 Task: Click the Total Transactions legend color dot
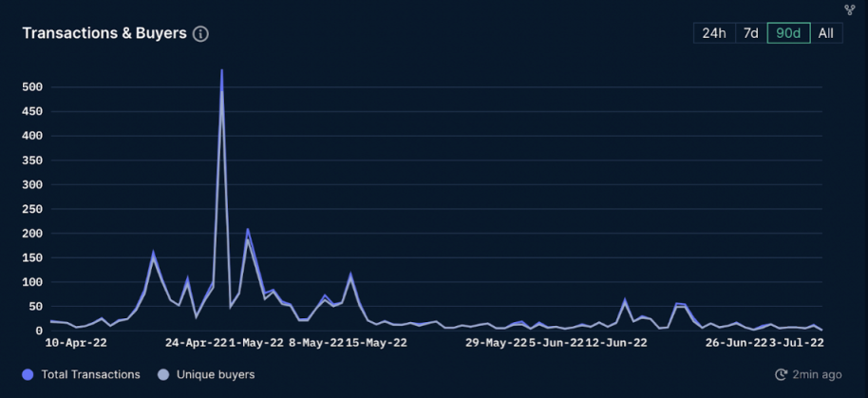(x=28, y=375)
